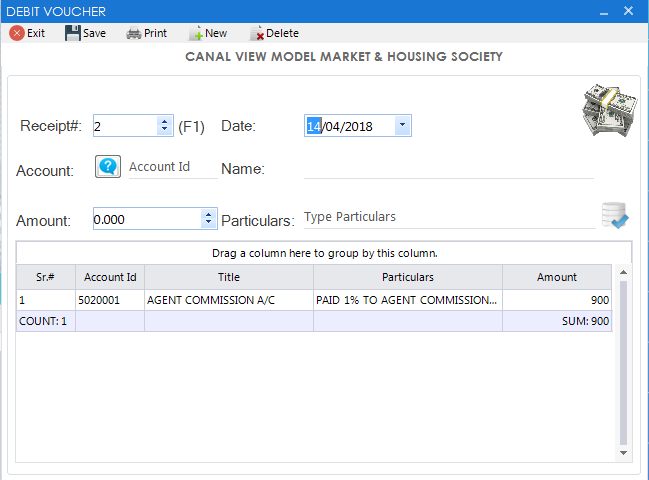
Task: Click the money stack icon
Action: click(609, 110)
